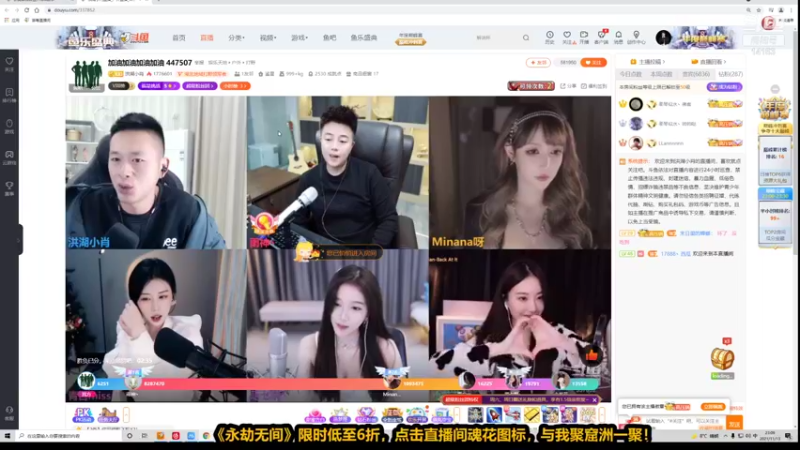Click the 开播 camera icon

pyautogui.click(x=584, y=37)
